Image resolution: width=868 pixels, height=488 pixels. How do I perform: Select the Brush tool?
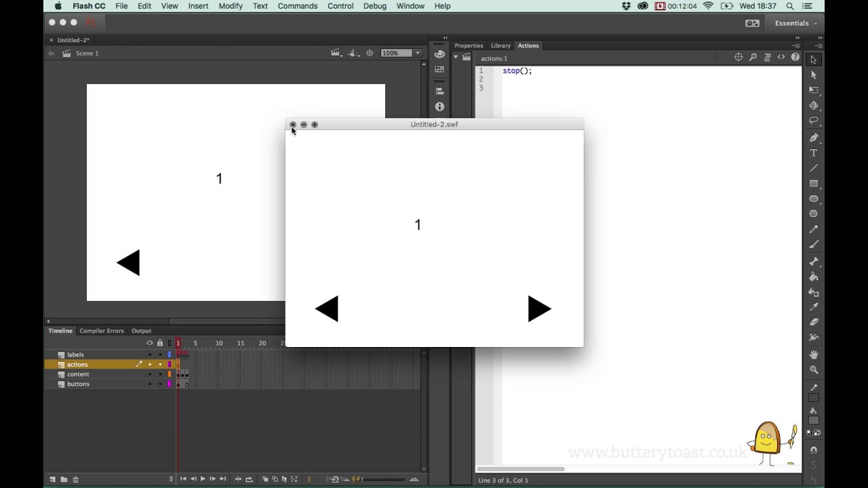click(814, 244)
